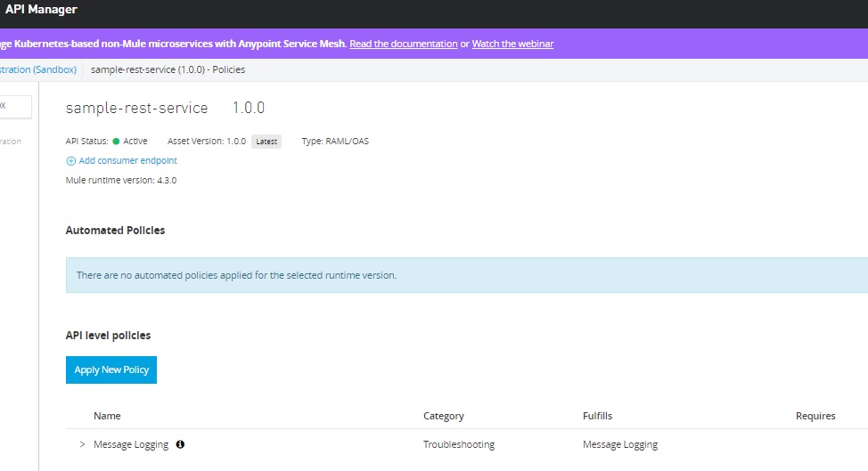Screen dimensions: 868x471
Task: Go to the Sandbox breadcrumb link
Action: [38, 69]
